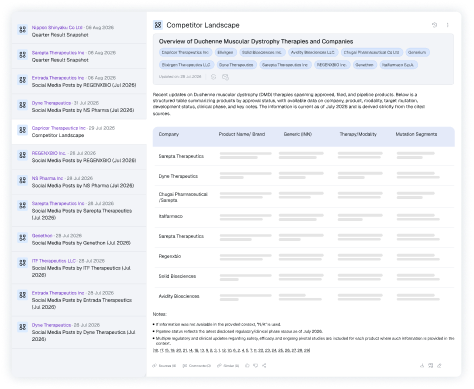Select the REGENXBIO Inc. tag chip
Viewport: 474px width, 389px height.
pos(332,65)
